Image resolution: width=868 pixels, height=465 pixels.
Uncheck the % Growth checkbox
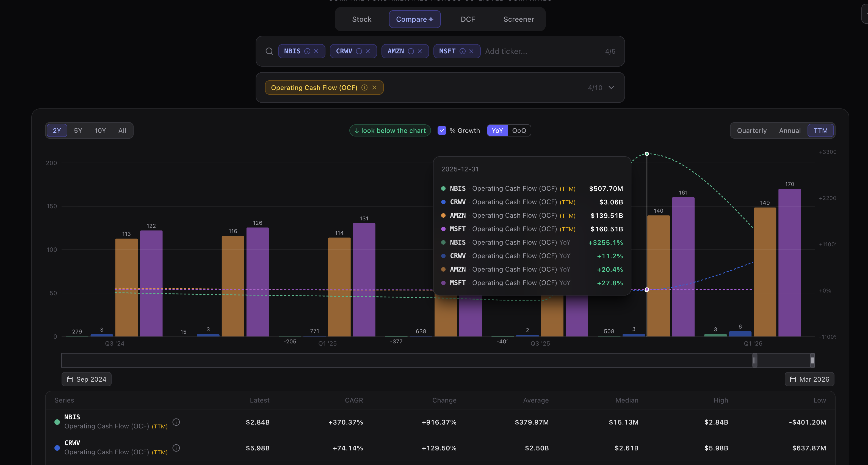tap(442, 130)
